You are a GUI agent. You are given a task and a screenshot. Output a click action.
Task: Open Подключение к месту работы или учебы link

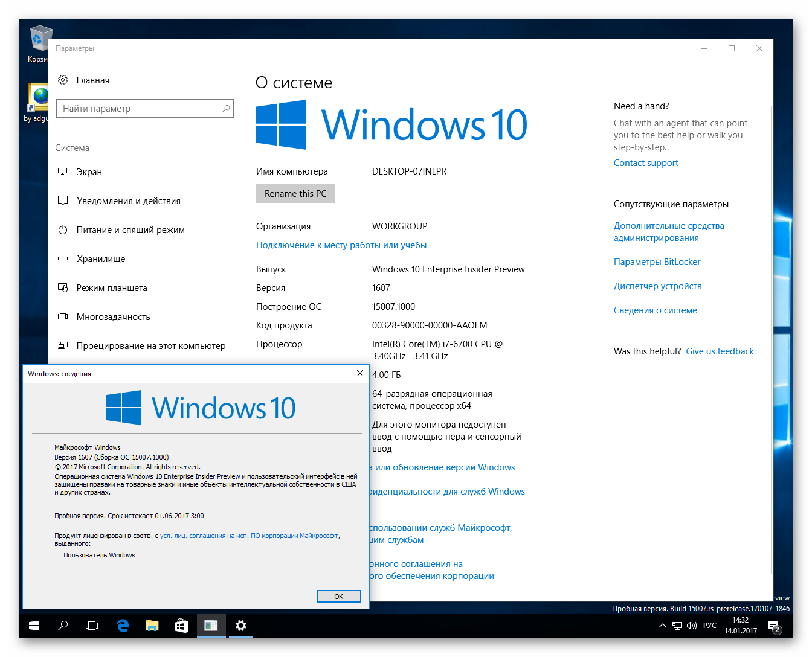[x=341, y=245]
